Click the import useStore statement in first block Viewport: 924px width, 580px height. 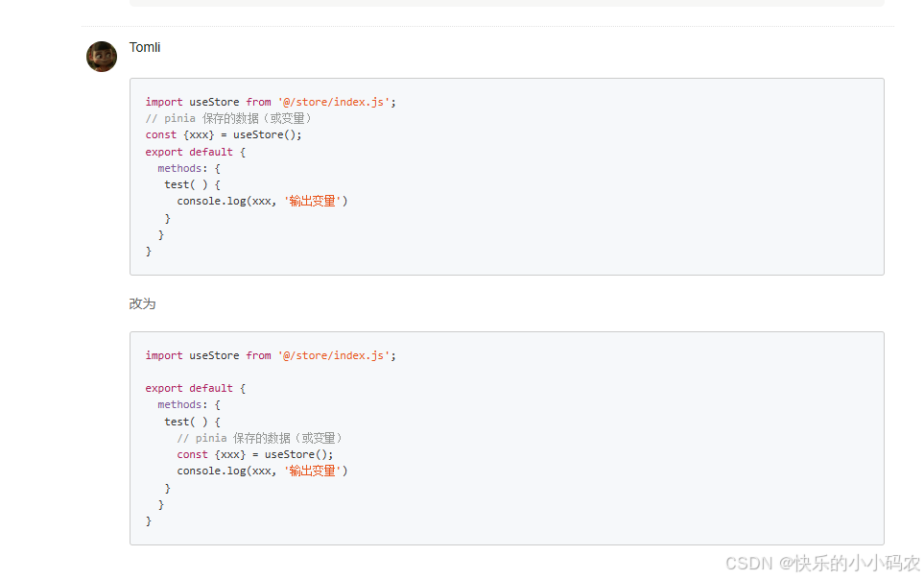coord(269,101)
